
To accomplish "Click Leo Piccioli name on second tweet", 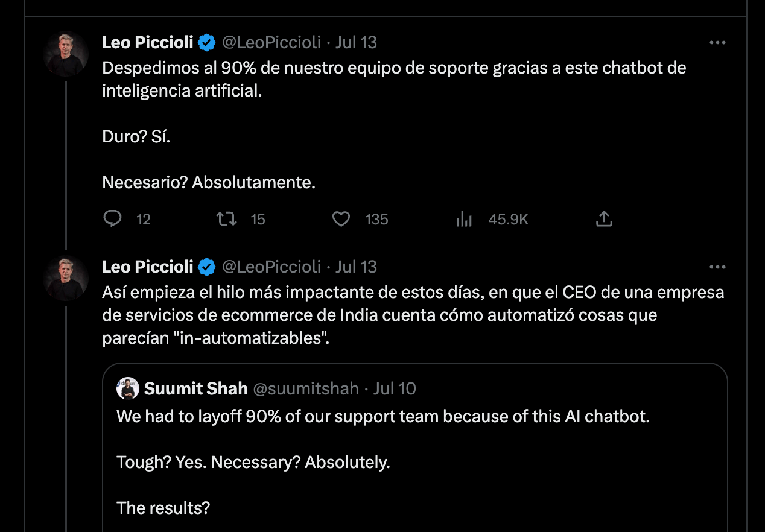I will pyautogui.click(x=148, y=267).
